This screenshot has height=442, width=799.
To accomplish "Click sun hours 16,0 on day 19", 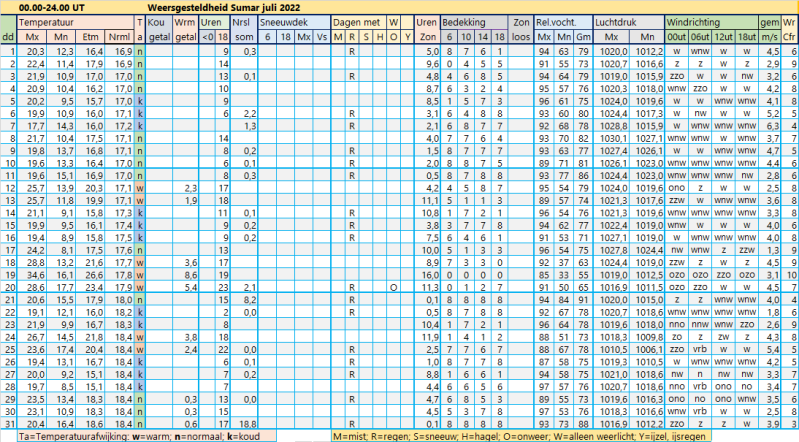I will tap(430, 275).
